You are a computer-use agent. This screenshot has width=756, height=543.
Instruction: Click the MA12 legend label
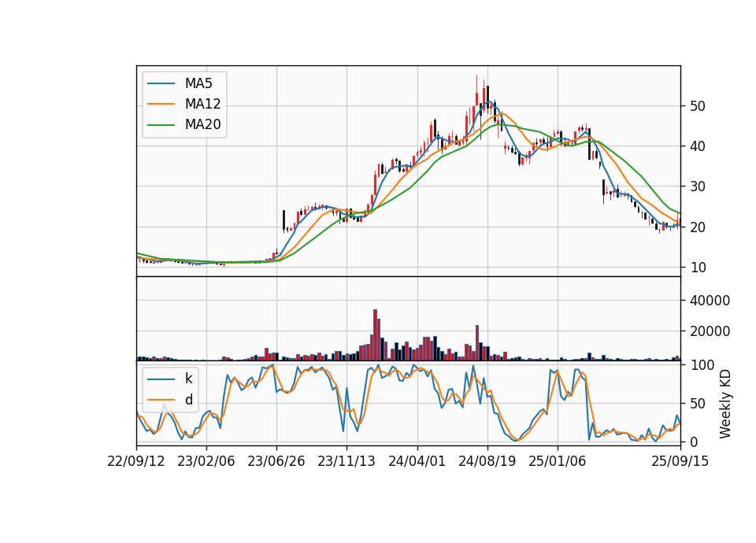[202, 104]
